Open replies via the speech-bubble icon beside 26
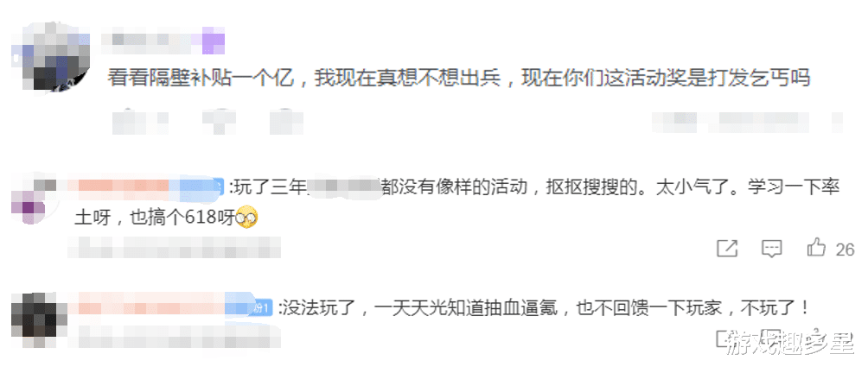868x373 pixels. click(771, 248)
